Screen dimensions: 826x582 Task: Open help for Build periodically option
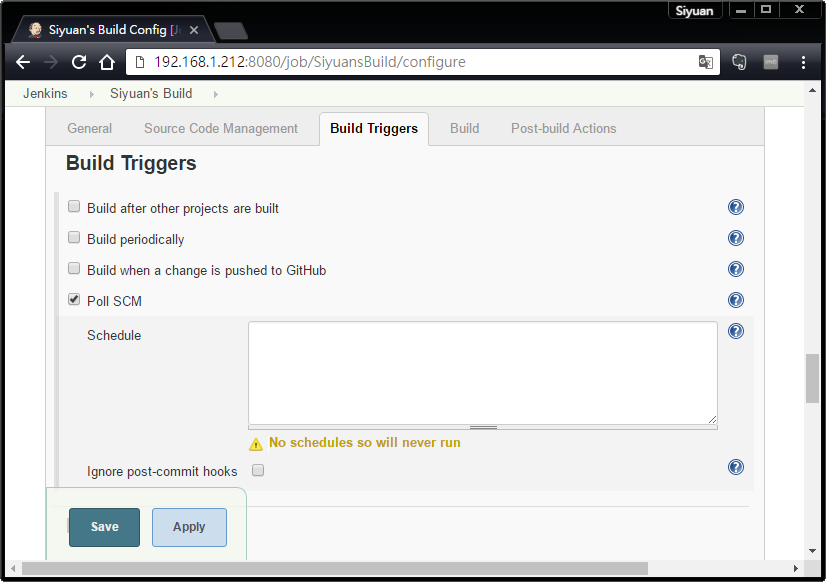[736, 238]
